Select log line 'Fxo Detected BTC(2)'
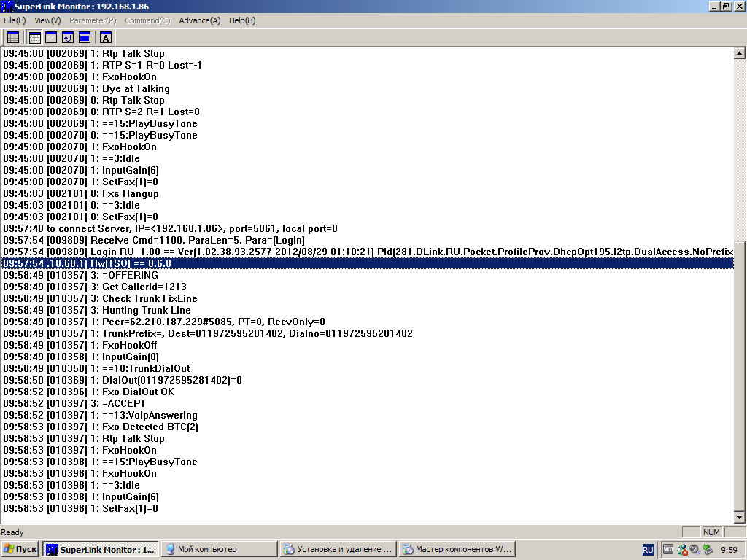 click(x=368, y=427)
